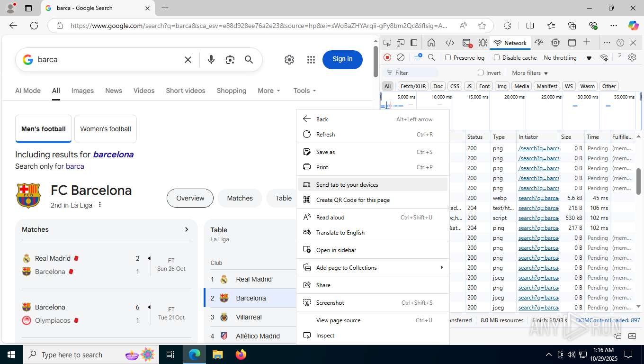The image size is (644, 364).
Task: Open the Memory chip panel
Action: [x=555, y=43]
